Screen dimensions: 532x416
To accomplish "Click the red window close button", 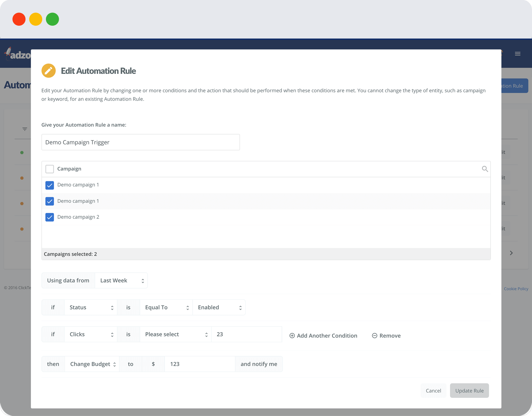I will pyautogui.click(x=19, y=19).
